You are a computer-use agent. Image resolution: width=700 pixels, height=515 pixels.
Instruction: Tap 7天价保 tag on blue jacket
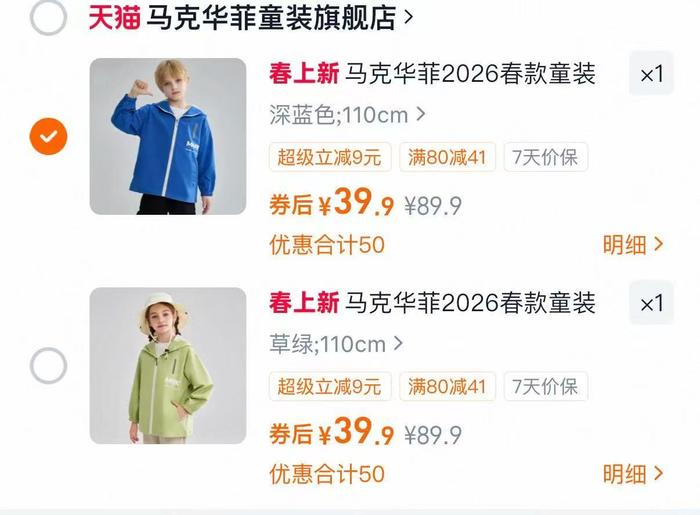tap(546, 157)
